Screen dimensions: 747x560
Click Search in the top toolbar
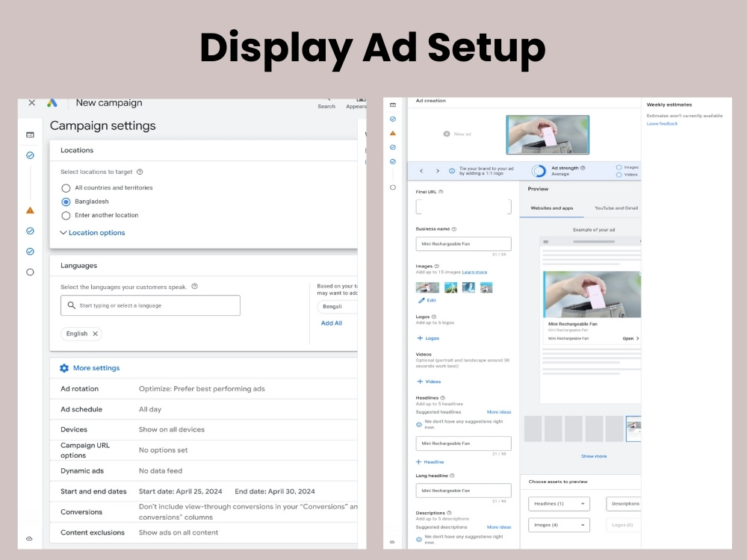click(326, 103)
